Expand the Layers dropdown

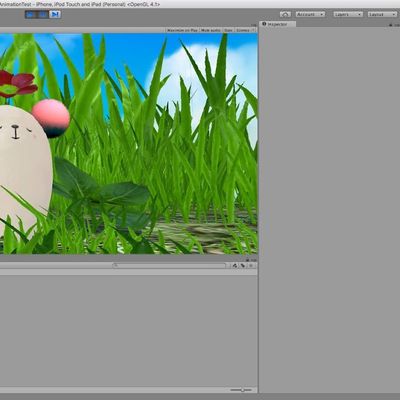348,14
